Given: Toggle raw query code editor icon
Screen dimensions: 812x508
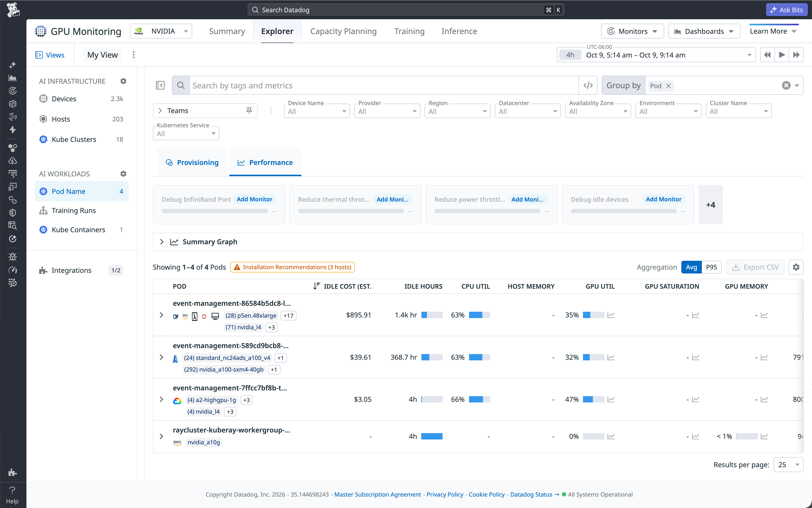Looking at the screenshot, I should [x=588, y=85].
